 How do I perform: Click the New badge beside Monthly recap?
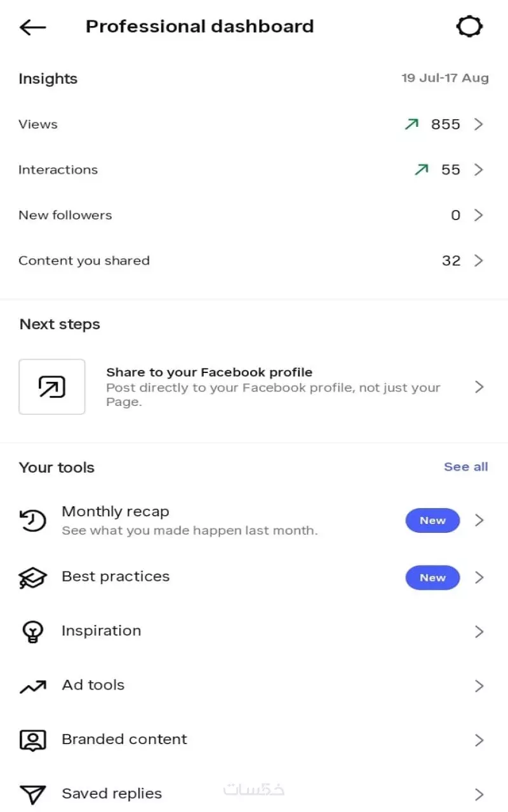(x=432, y=520)
